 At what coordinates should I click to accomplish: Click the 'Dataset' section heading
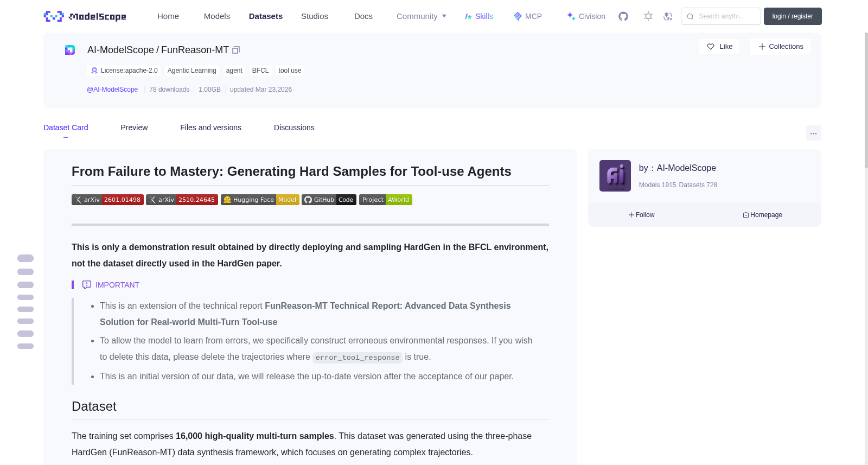94,406
